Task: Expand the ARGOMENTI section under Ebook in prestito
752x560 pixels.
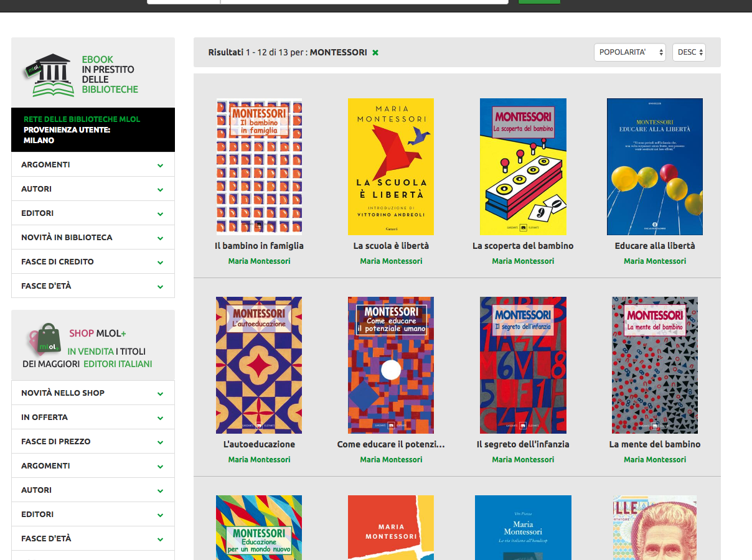Action: 93,165
